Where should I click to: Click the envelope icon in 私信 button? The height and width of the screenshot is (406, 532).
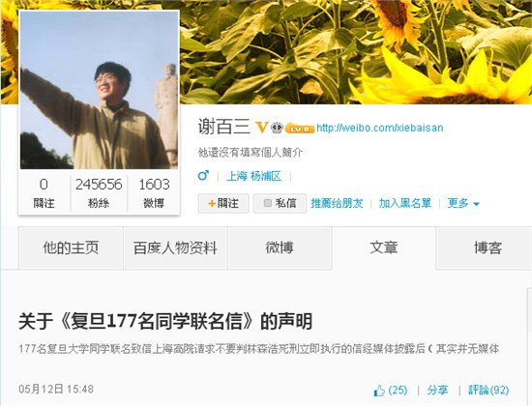click(x=267, y=203)
